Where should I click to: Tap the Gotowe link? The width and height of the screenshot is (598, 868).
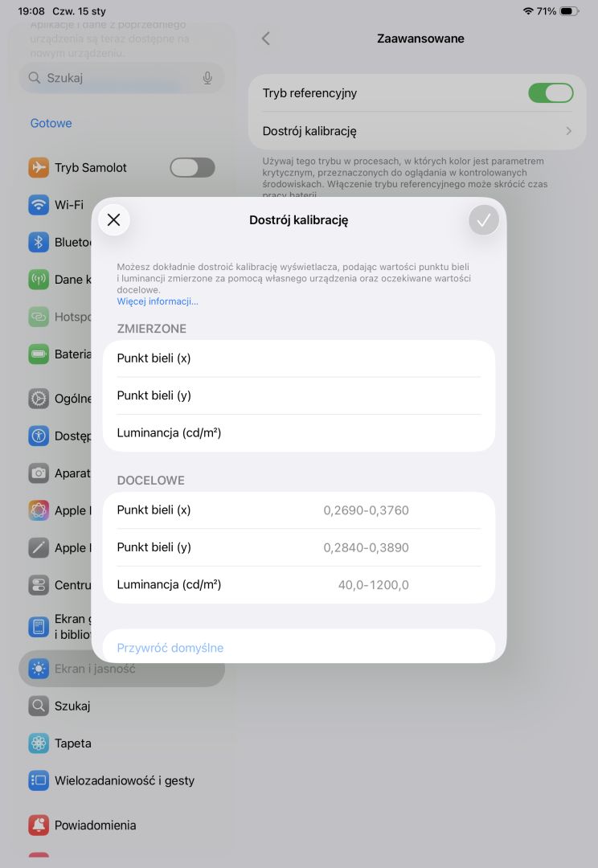tap(51, 124)
